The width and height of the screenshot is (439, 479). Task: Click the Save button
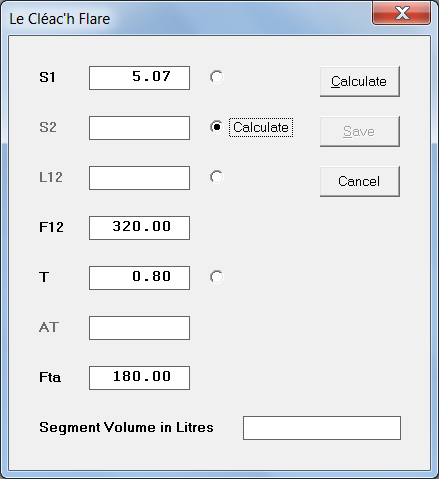click(x=360, y=132)
